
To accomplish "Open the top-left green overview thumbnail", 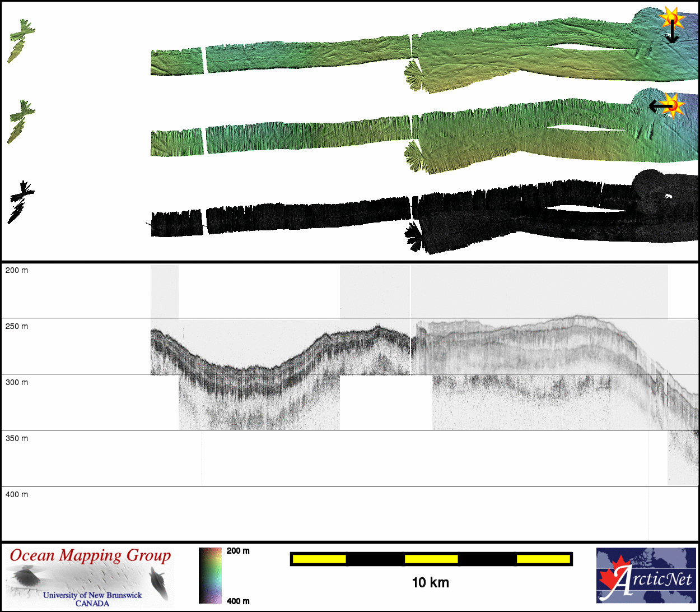I will click(x=20, y=41).
